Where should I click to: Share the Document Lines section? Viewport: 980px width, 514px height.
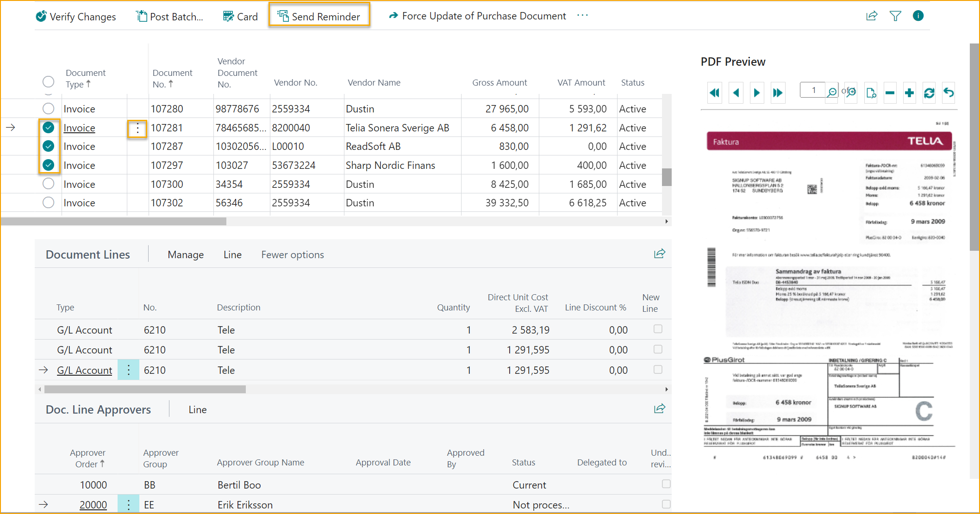click(x=659, y=254)
